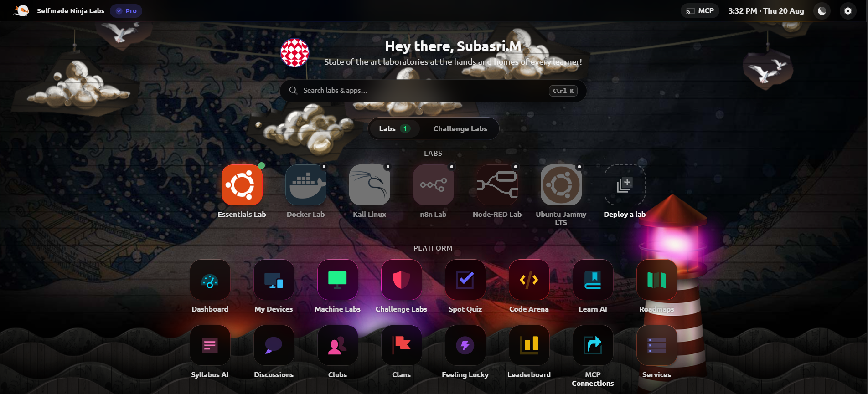
Task: Click the Deploy a lab icon
Action: click(625, 185)
